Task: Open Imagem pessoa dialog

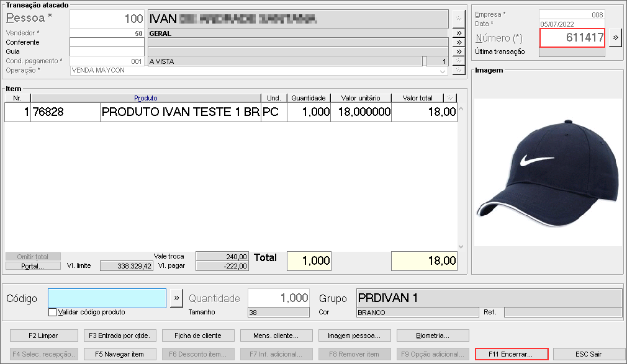Action: click(x=354, y=335)
